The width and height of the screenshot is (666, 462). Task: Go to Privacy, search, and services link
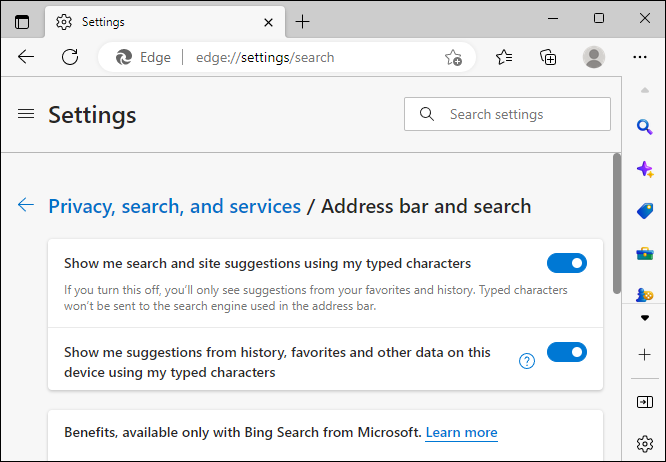click(x=175, y=206)
